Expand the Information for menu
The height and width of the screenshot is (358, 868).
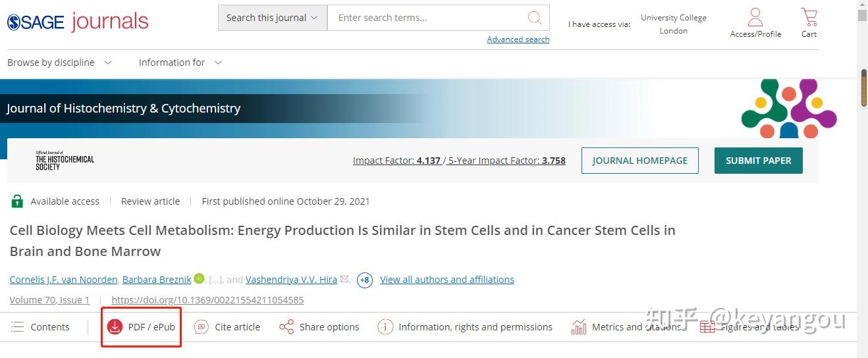(180, 63)
